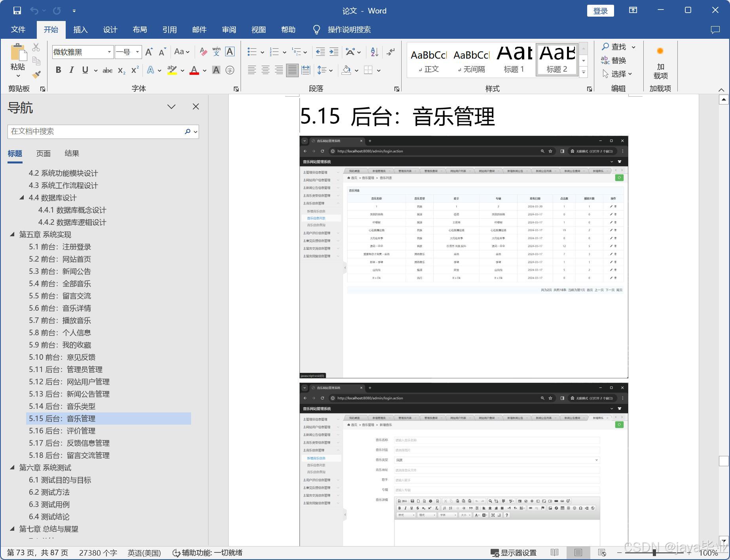Image resolution: width=730 pixels, height=560 pixels.
Task: Apply superscript formatting
Action: click(x=135, y=70)
